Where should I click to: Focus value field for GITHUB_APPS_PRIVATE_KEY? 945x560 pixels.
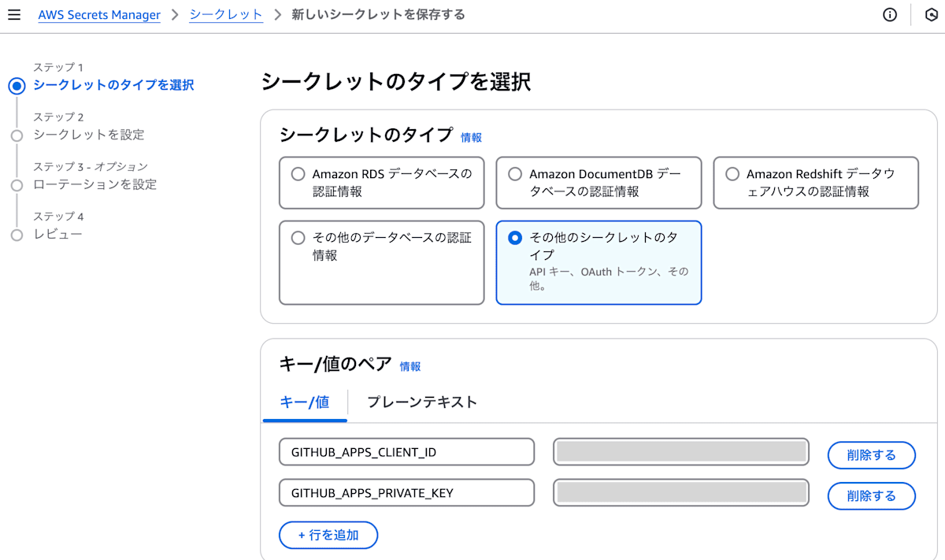click(681, 493)
